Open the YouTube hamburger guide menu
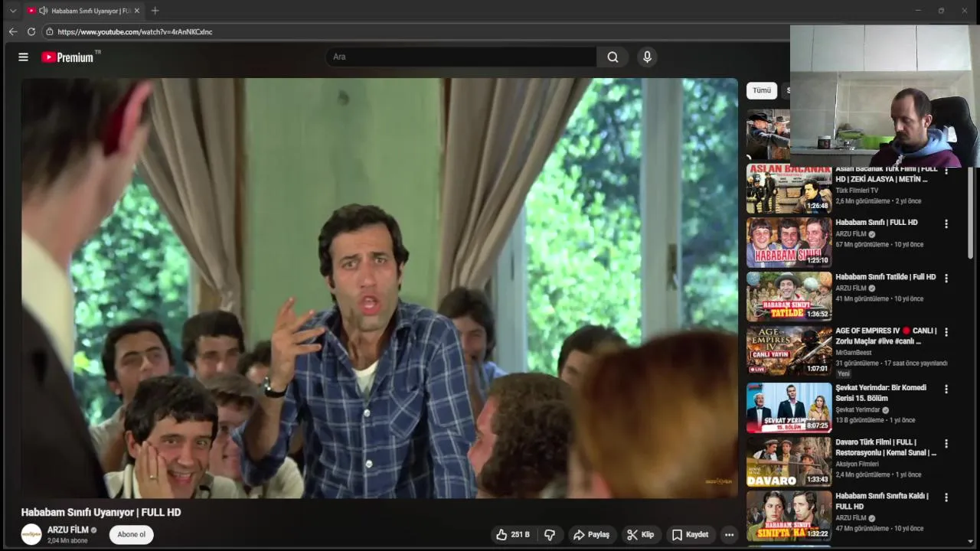980x551 pixels. click(x=23, y=57)
